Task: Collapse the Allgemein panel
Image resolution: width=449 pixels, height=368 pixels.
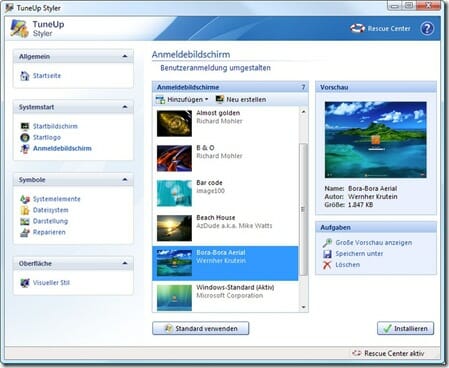Action: point(125,56)
